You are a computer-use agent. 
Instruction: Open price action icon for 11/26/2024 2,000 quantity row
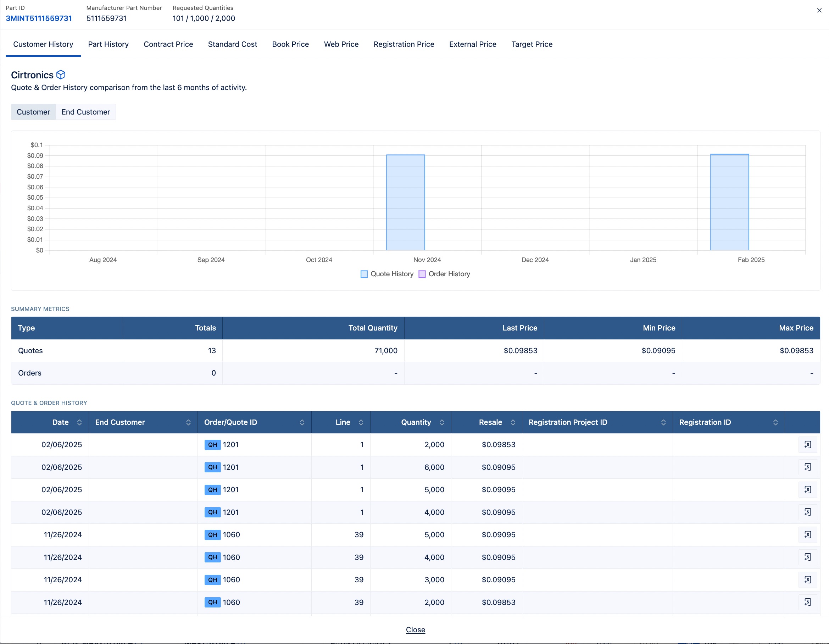(x=807, y=602)
